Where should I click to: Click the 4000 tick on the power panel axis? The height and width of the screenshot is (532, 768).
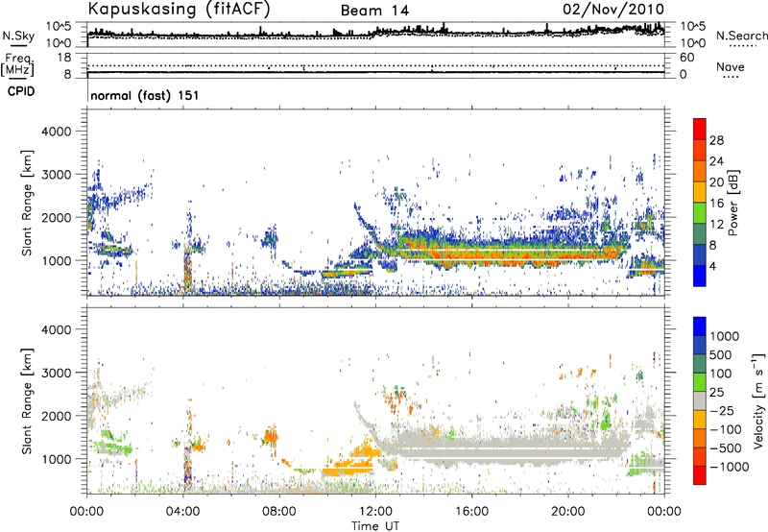(56, 132)
